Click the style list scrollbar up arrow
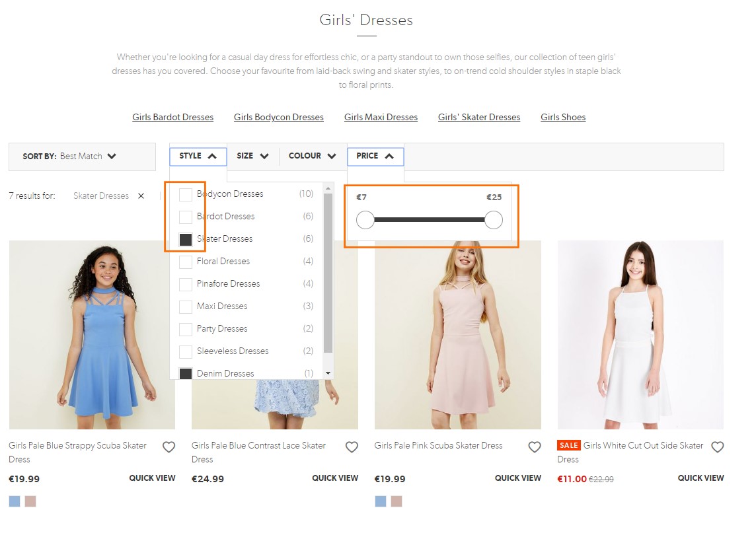 pos(328,188)
